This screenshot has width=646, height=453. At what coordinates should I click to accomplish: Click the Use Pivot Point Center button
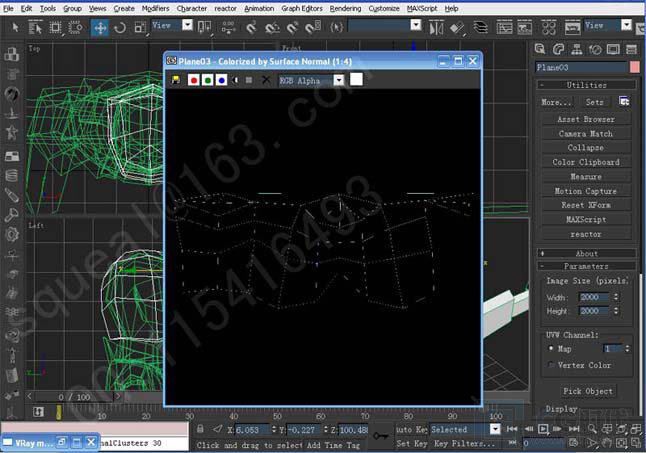pyautogui.click(x=204, y=28)
